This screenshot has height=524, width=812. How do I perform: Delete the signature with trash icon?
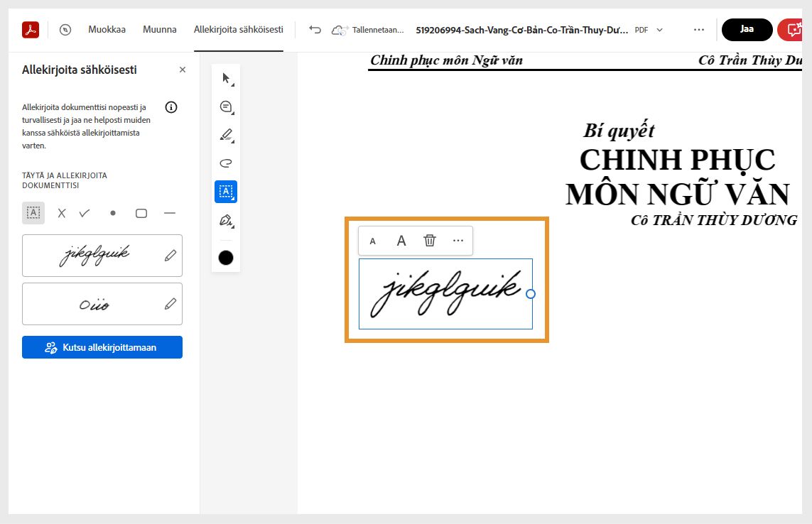pos(430,241)
